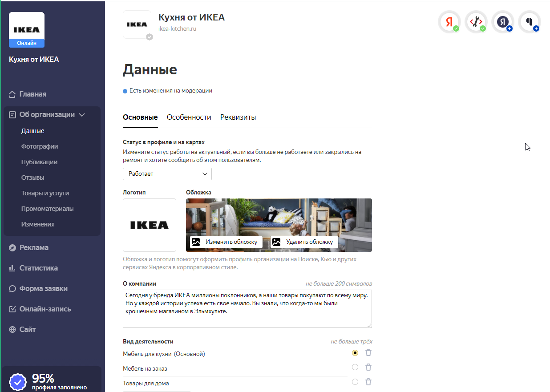This screenshot has height=392, width=550.
Task: Click the Есть изменения на модерации notice
Action: (x=167, y=91)
